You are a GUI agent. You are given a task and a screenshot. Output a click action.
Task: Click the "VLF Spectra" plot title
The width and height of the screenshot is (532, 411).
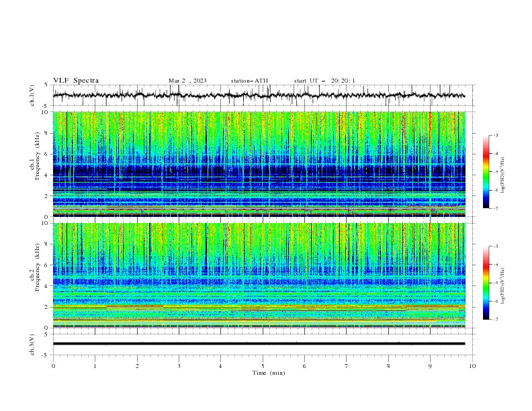[76, 81]
